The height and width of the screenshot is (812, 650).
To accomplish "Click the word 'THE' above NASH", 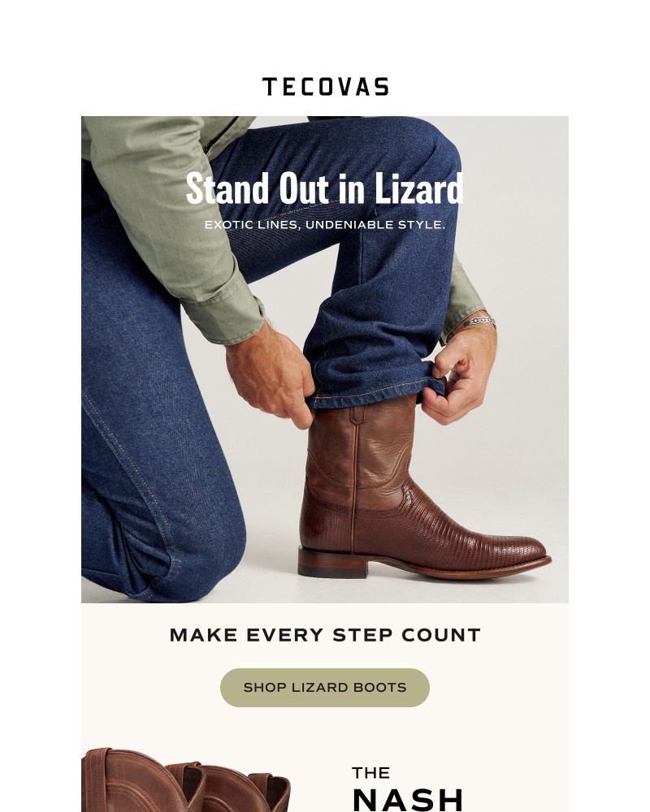I will [370, 773].
